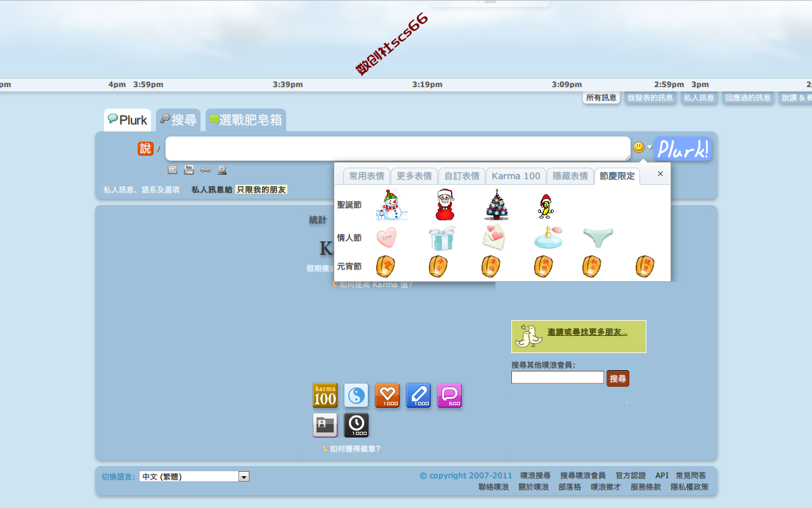
Task: Click the 只限我的朋友 recipient tag
Action: (261, 190)
